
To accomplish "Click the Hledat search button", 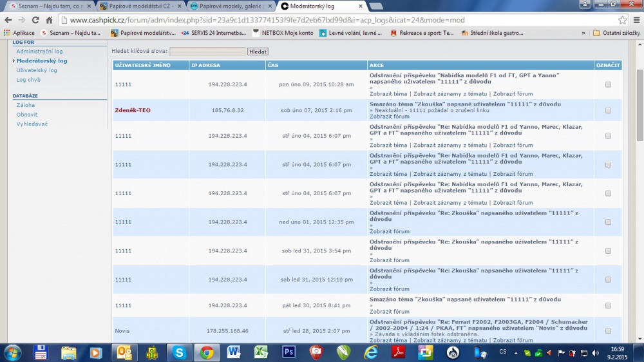I will 258,52.
